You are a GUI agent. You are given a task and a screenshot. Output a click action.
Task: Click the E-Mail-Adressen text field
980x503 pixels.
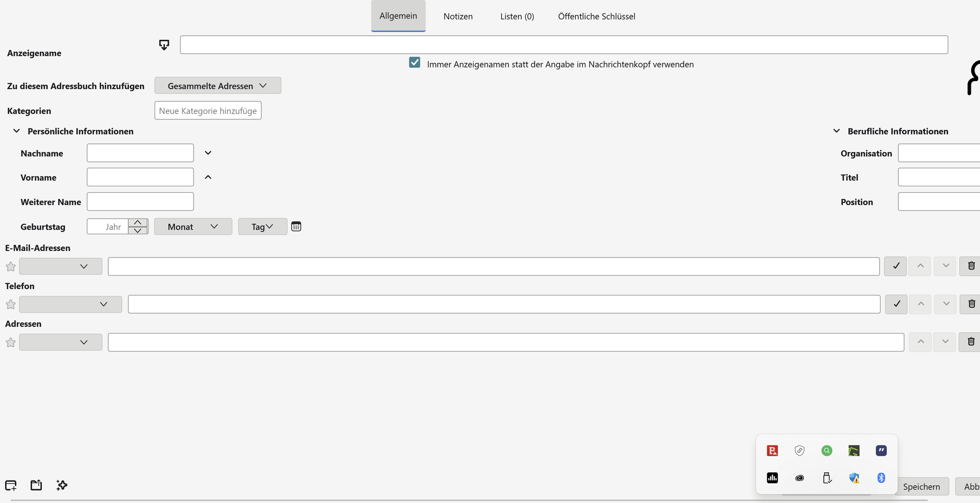pos(494,266)
